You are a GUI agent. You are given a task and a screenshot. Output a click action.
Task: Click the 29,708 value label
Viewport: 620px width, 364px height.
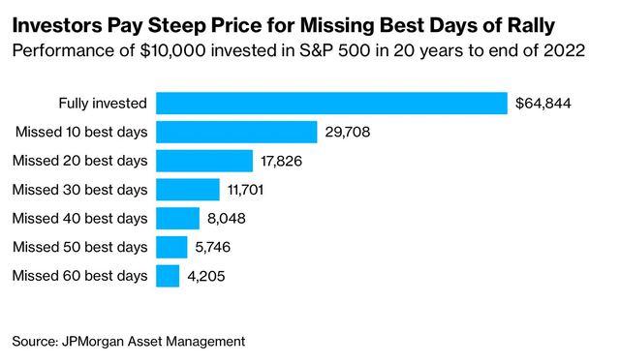(348, 132)
